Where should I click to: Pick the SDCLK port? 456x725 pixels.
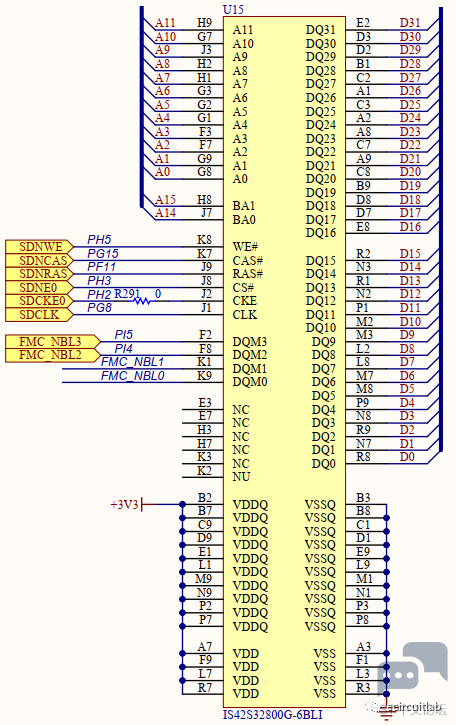click(39, 315)
